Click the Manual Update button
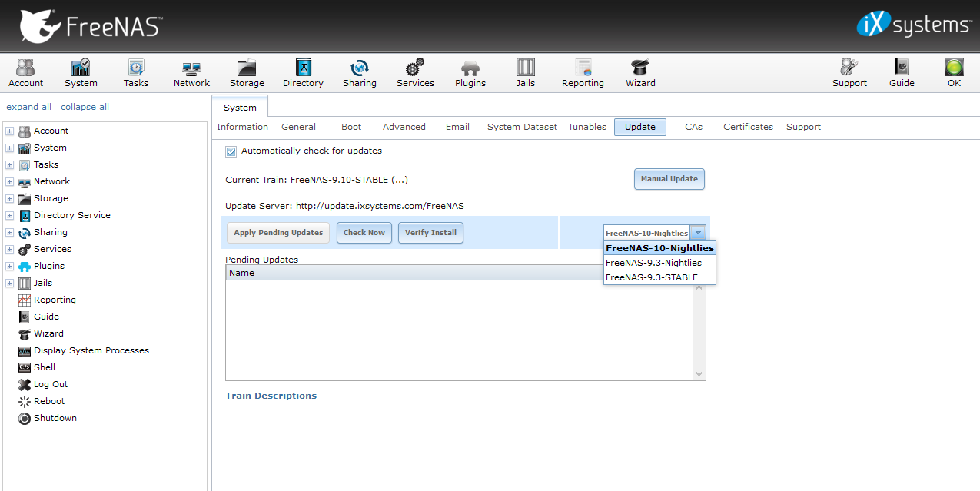 point(669,179)
